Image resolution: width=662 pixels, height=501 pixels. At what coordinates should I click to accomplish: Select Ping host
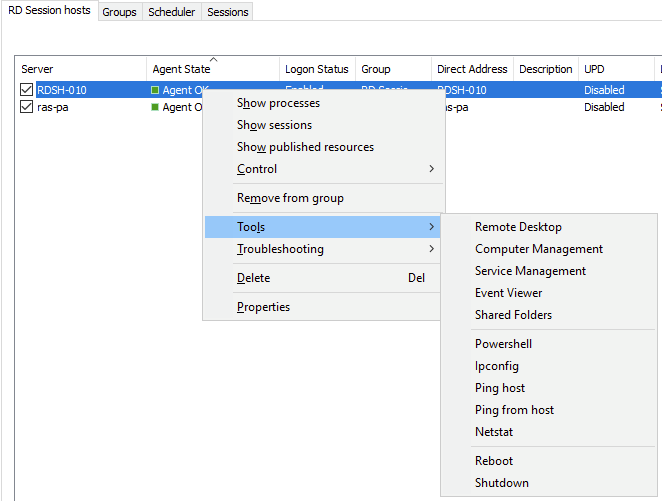pyautogui.click(x=549, y=388)
